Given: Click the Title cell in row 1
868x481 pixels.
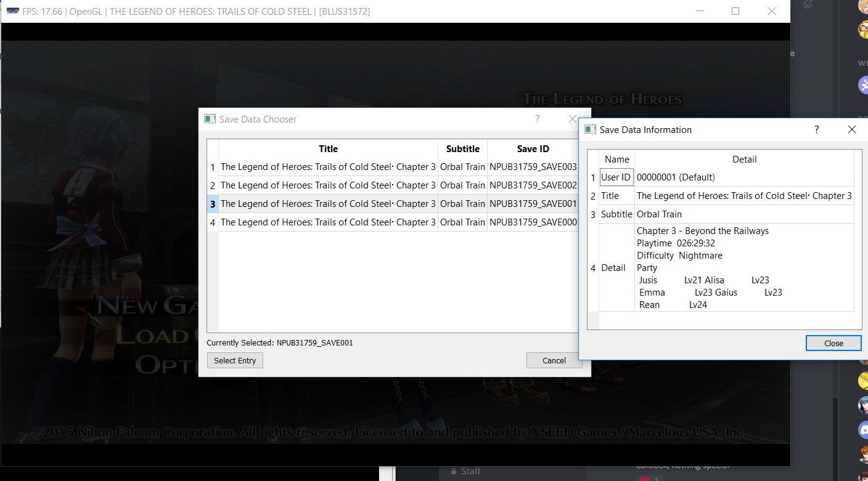Looking at the screenshot, I should coord(328,167).
